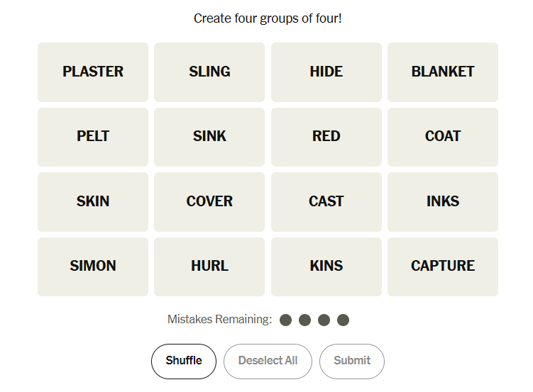Select the CAST tile
The width and height of the screenshot is (533, 392).
tap(326, 201)
